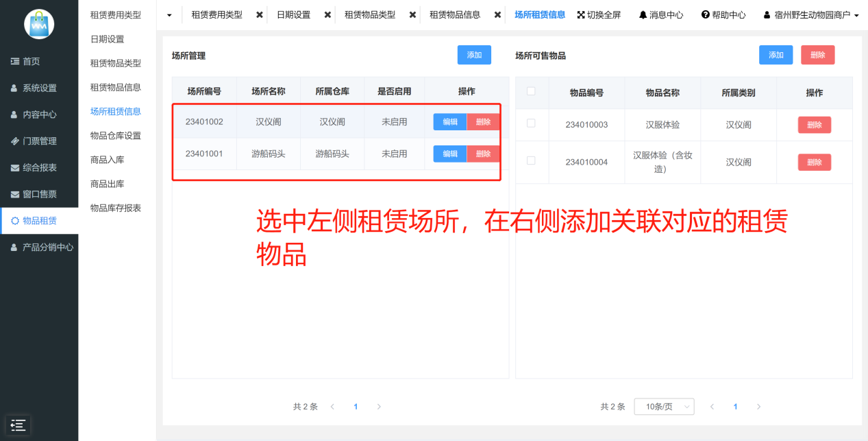Open the 消息中心 bell icon

pos(643,14)
